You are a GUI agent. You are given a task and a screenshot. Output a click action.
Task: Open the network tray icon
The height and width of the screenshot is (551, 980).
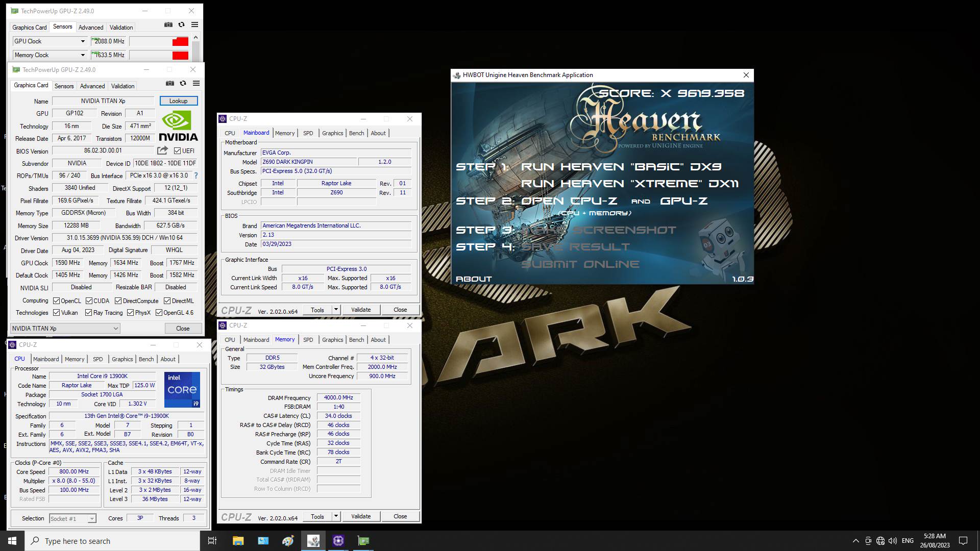point(880,541)
